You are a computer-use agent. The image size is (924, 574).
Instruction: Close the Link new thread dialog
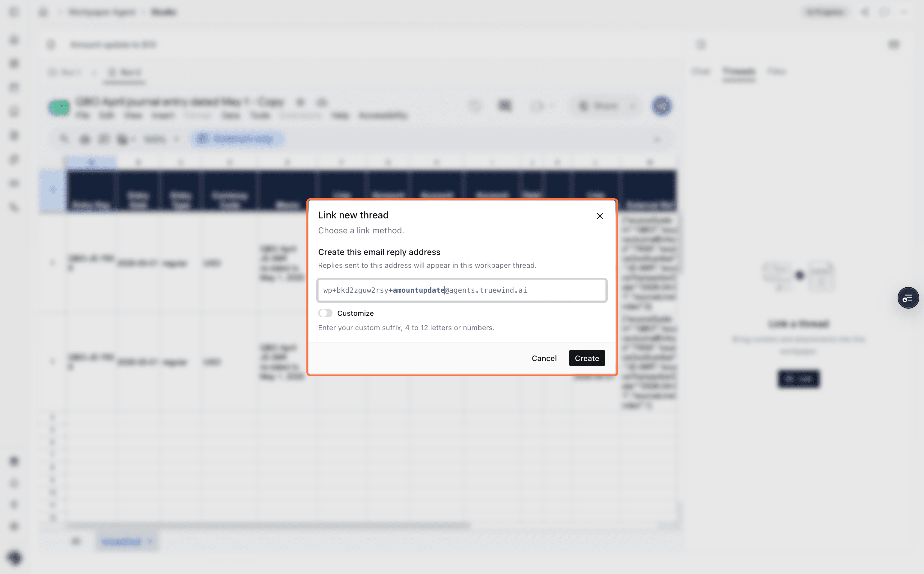600,216
